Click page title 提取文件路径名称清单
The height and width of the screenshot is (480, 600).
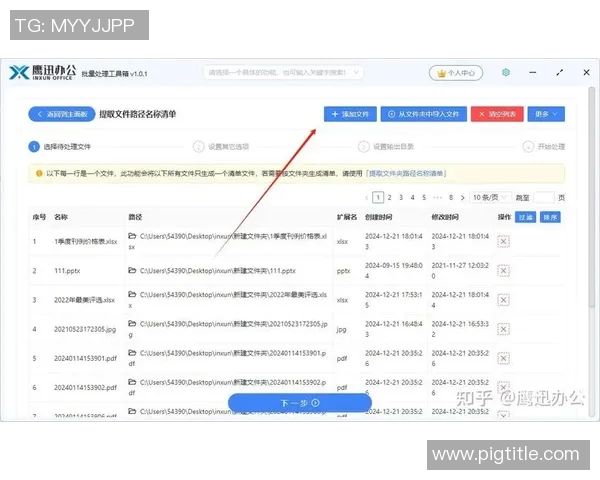[x=138, y=114]
